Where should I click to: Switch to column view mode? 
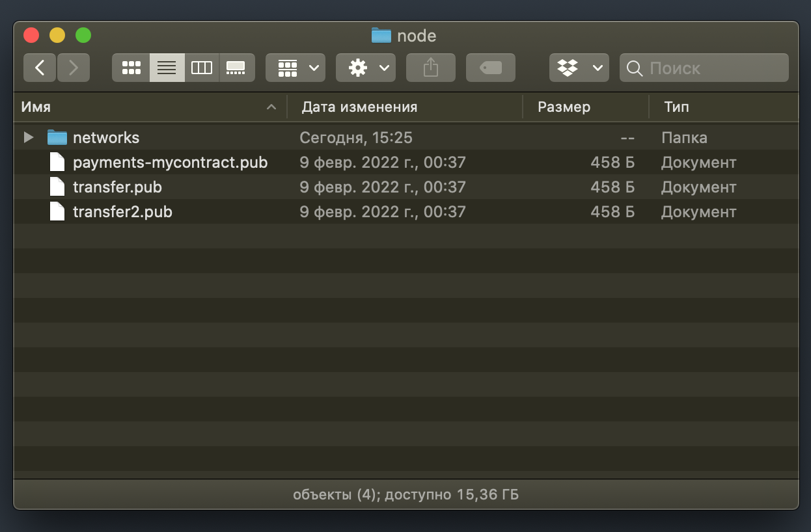click(202, 68)
